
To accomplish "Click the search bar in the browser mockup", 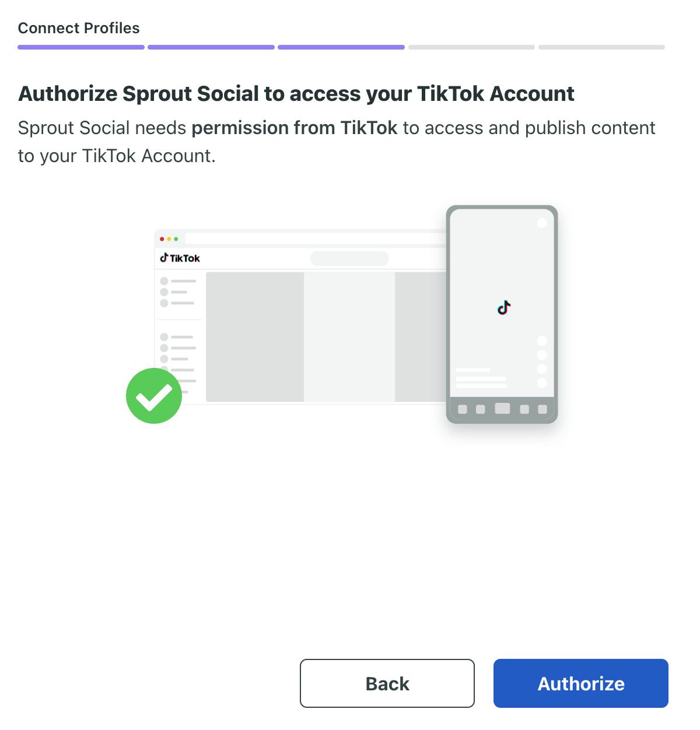I will pyautogui.click(x=349, y=258).
